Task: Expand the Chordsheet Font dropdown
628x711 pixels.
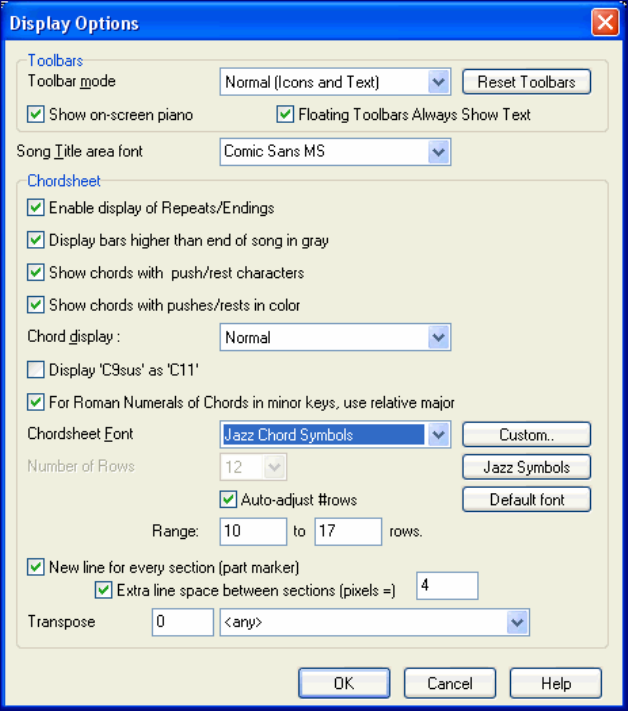Action: (438, 435)
